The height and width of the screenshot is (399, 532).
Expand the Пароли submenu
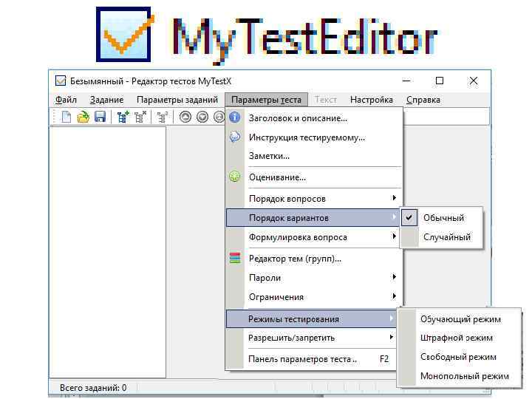314,278
